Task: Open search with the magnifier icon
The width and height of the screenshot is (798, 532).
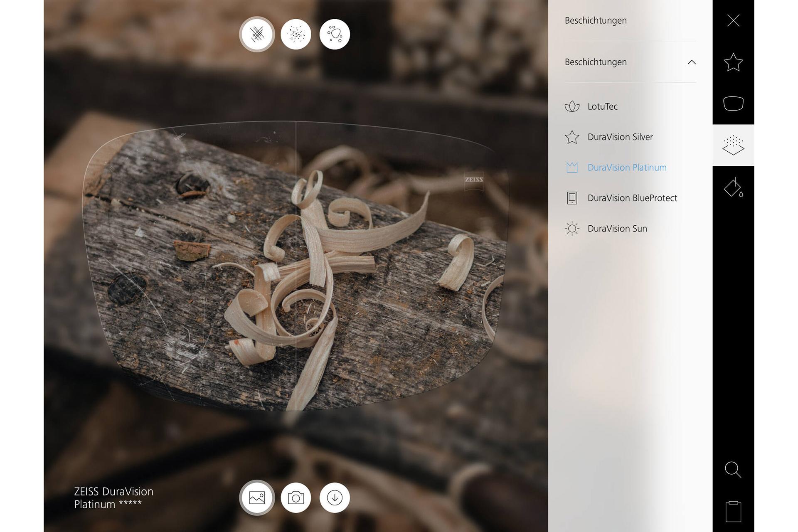Action: click(733, 470)
